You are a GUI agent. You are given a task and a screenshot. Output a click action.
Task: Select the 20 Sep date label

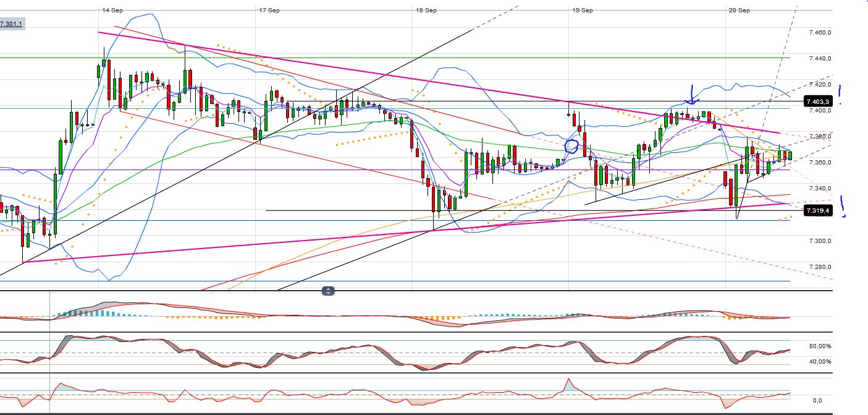coord(739,11)
